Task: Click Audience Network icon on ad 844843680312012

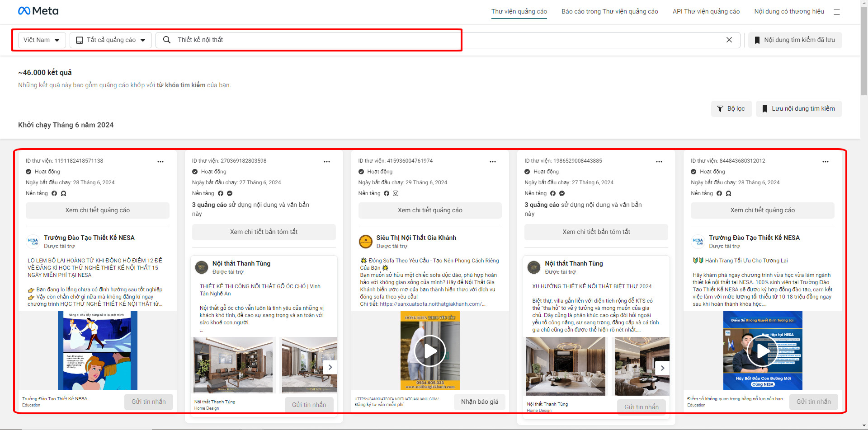Action: [x=728, y=193]
